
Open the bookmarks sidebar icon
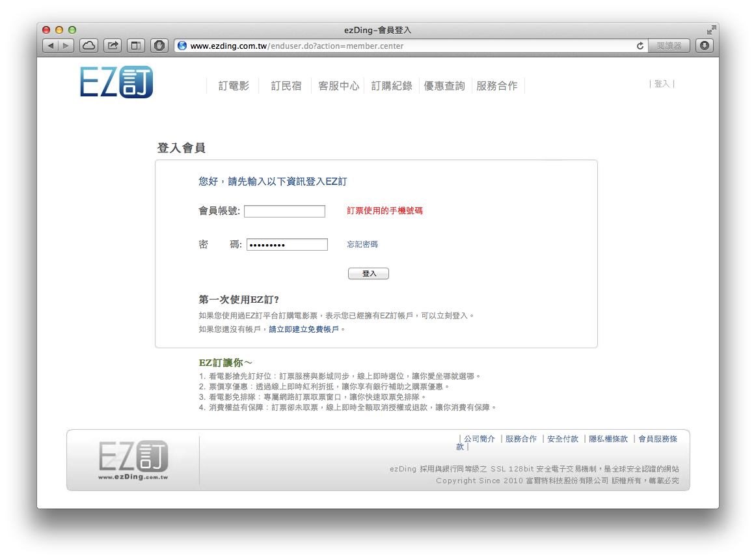click(136, 46)
